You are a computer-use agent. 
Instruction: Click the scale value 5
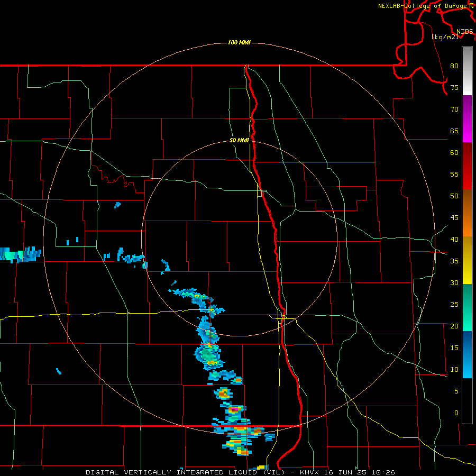click(456, 391)
